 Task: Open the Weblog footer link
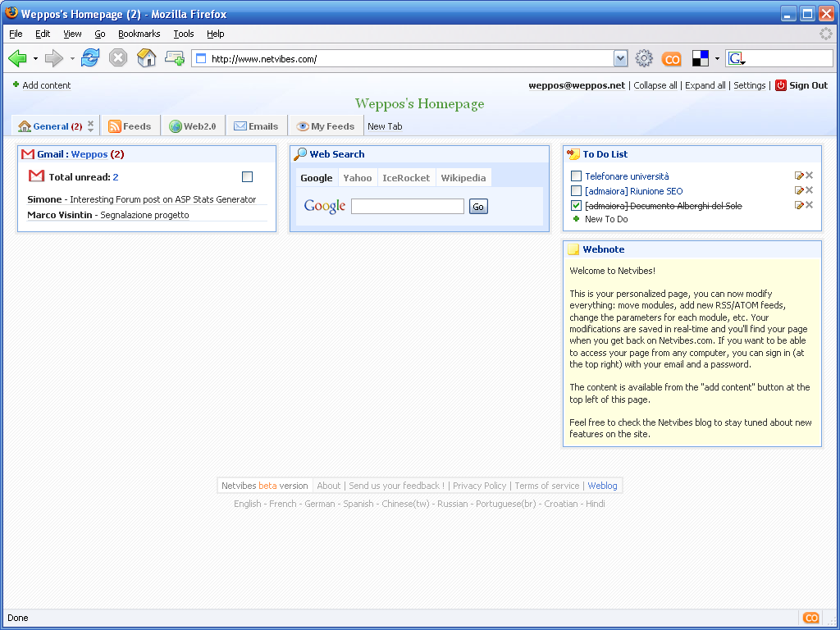[602, 486]
